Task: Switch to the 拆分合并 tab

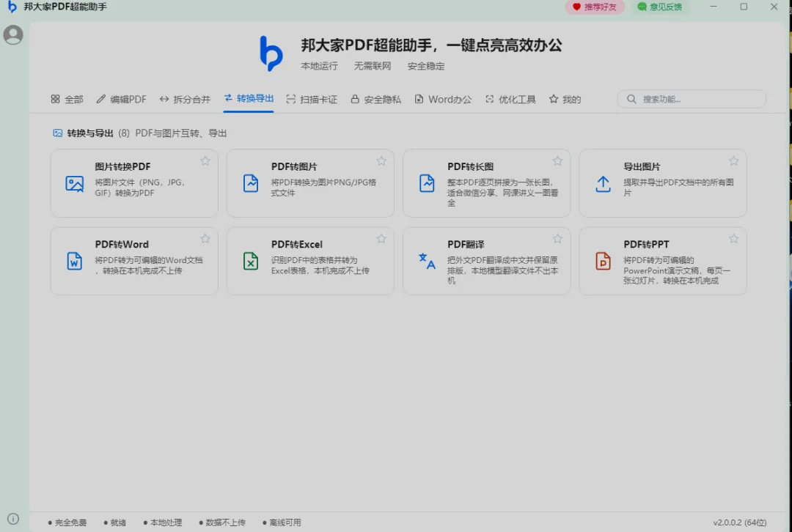Action: (185, 100)
